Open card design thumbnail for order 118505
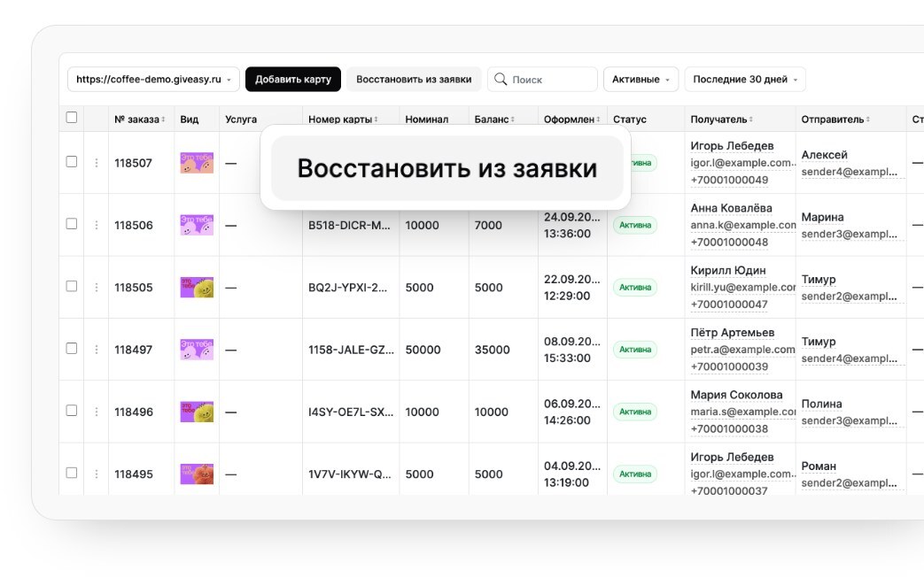Screen dimensions: 924x578 tap(197, 288)
